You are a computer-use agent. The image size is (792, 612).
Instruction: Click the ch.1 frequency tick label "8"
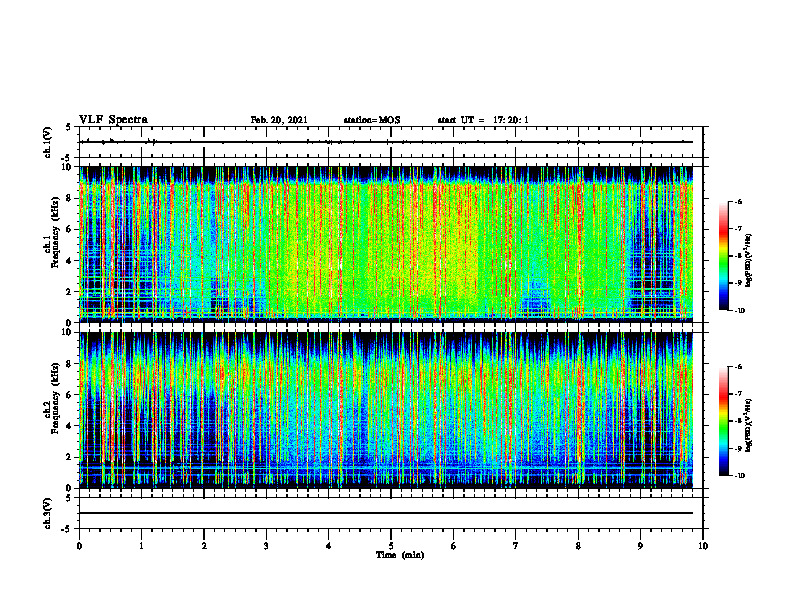click(69, 198)
